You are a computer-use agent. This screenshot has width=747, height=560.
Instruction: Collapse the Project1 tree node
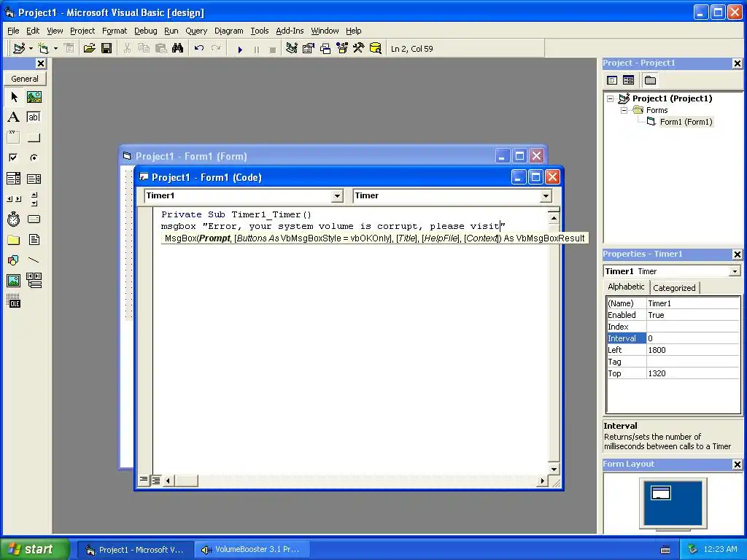tap(611, 98)
